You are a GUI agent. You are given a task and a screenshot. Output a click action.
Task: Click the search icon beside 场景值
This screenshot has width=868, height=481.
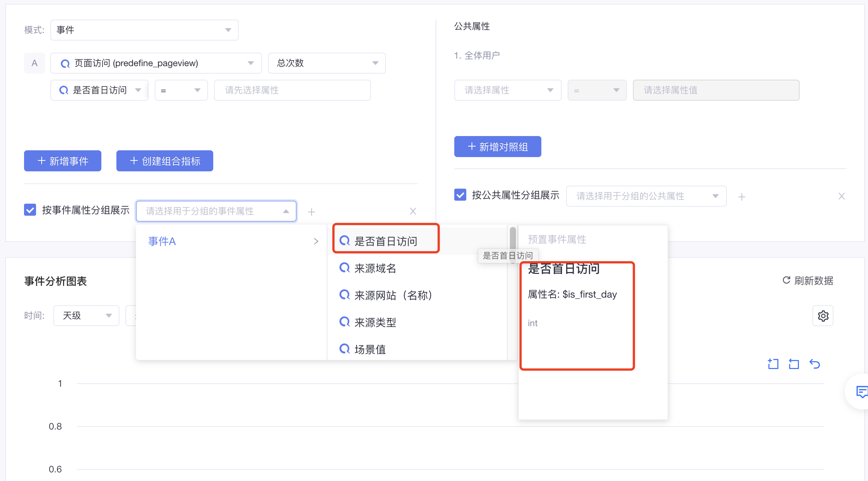(x=344, y=349)
